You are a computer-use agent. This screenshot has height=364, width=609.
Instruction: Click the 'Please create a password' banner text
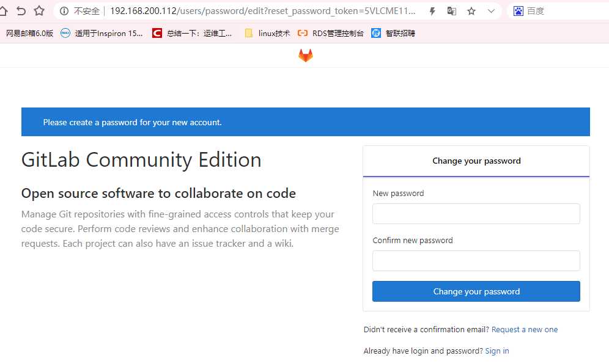[x=132, y=122]
